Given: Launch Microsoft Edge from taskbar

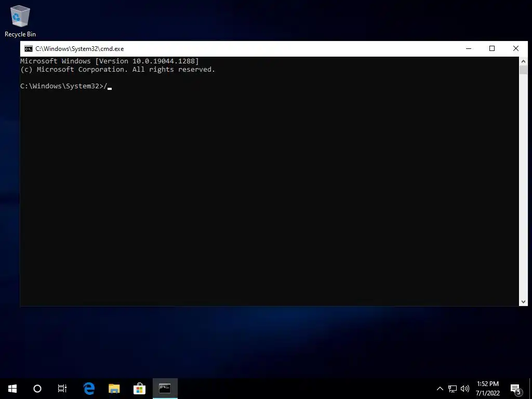Looking at the screenshot, I should tap(89, 389).
